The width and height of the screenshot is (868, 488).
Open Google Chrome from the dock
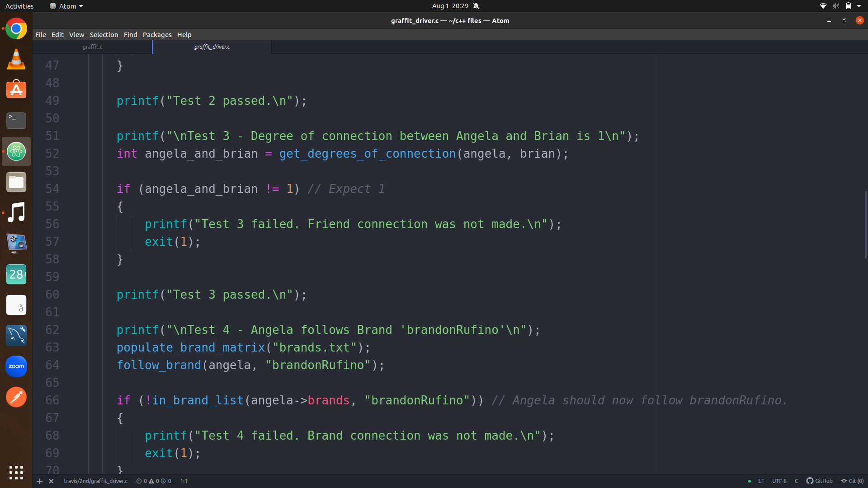tap(16, 29)
